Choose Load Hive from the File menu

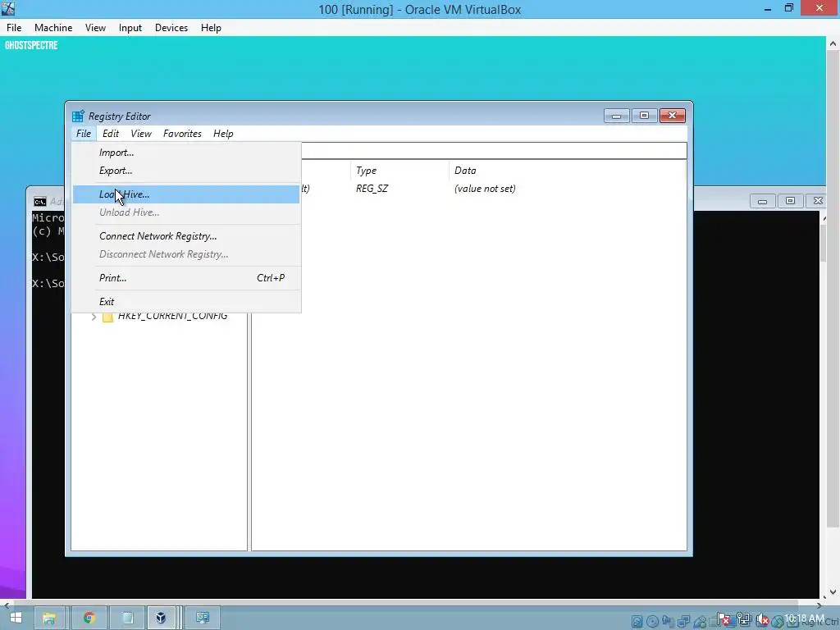(x=185, y=194)
